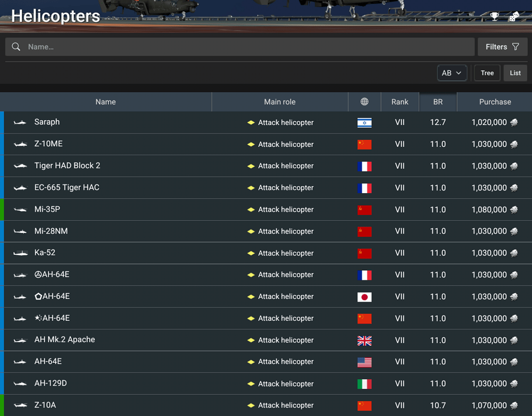Open the Filters panel
The width and height of the screenshot is (532, 416).
click(502, 47)
